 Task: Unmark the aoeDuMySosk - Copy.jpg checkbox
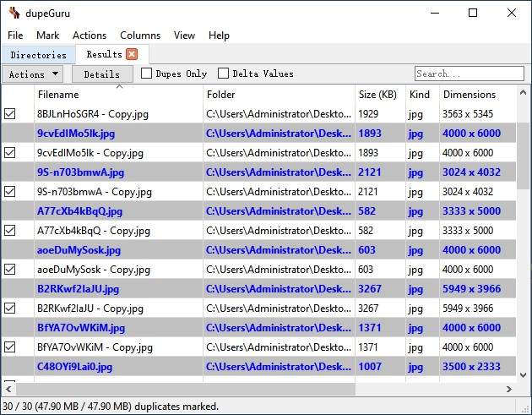10,270
